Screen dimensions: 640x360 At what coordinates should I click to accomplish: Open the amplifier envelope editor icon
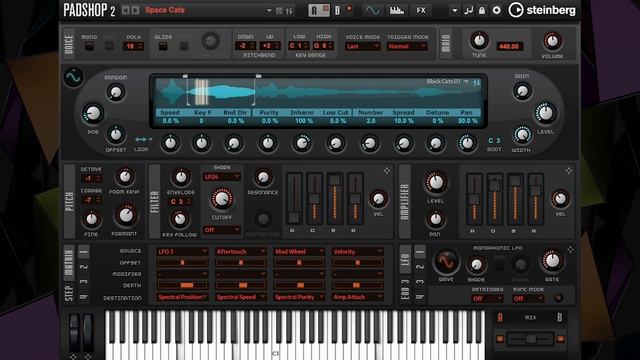569,171
